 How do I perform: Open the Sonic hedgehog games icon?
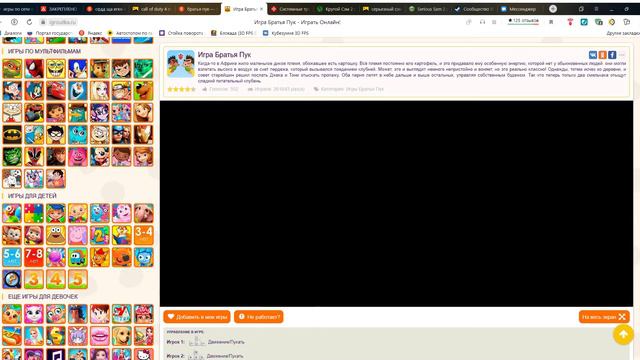click(x=78, y=69)
